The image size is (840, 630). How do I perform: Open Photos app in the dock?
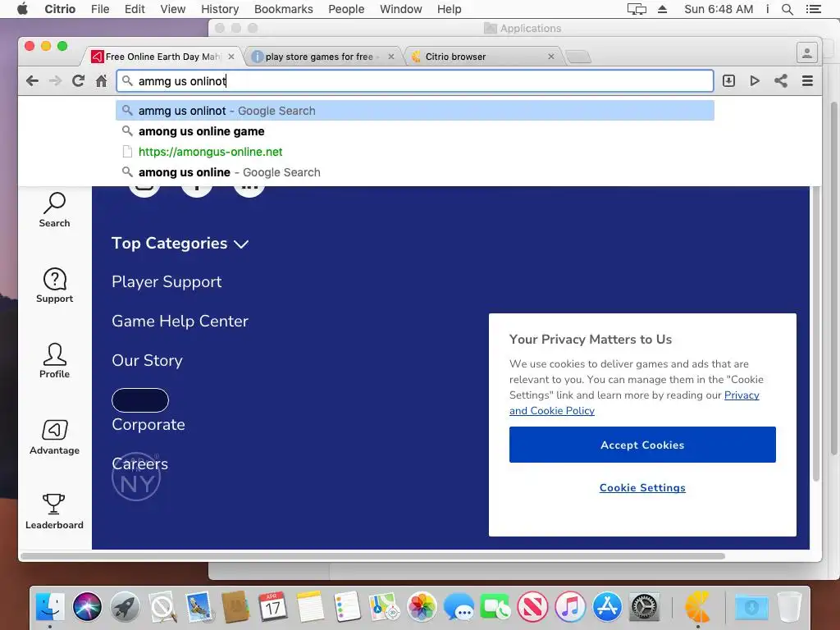pos(422,607)
